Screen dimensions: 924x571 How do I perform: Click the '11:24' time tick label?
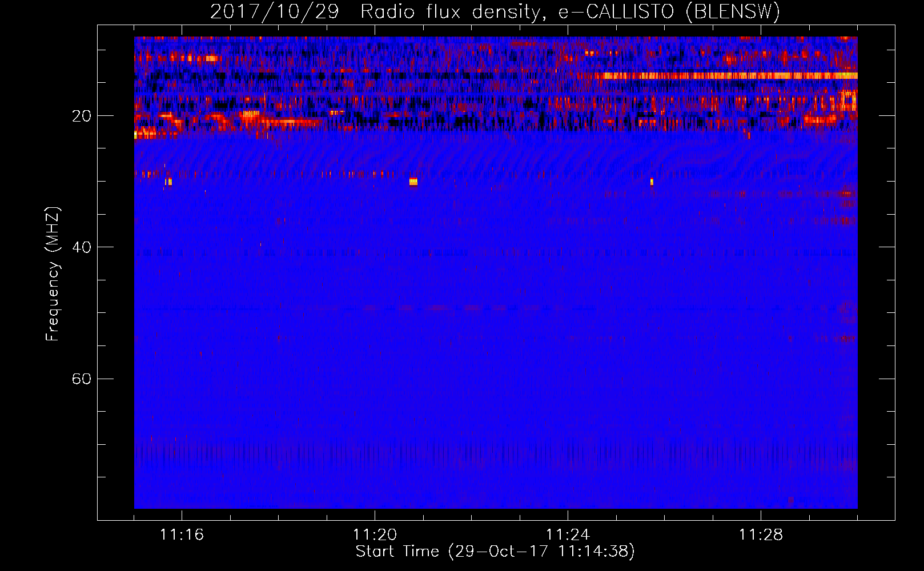point(568,534)
